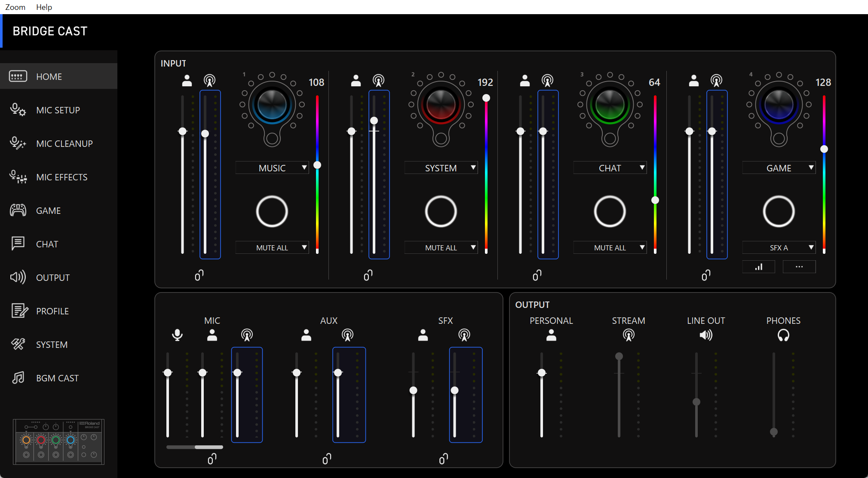The height and width of the screenshot is (478, 868).
Task: Click the round mute button under SYSTEM
Action: pos(441,211)
